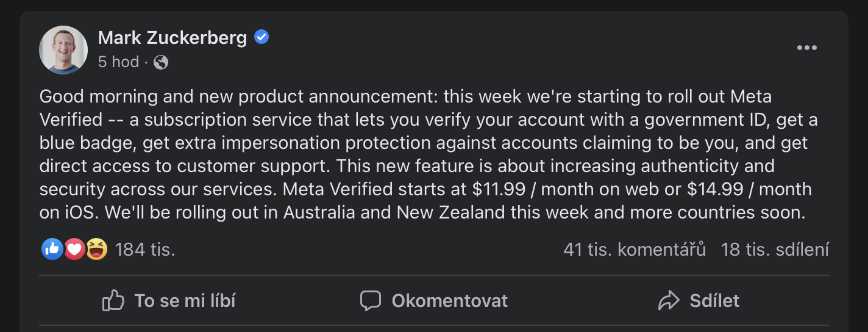Click the "$14.99" price in post text
This screenshot has height=332, width=868.
pyautogui.click(x=713, y=189)
